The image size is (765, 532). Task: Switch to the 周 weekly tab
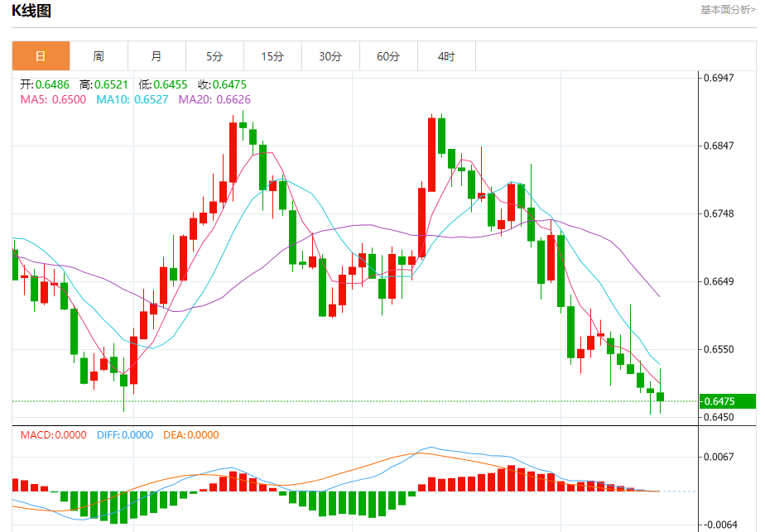(99, 56)
